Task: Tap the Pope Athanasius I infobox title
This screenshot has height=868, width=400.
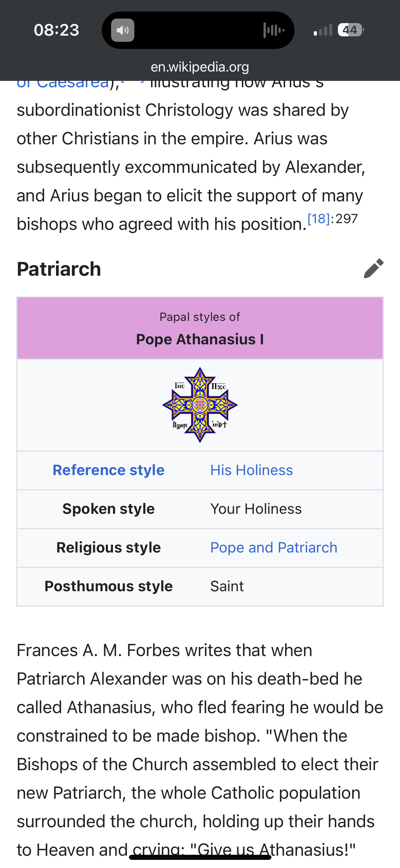Action: click(200, 339)
